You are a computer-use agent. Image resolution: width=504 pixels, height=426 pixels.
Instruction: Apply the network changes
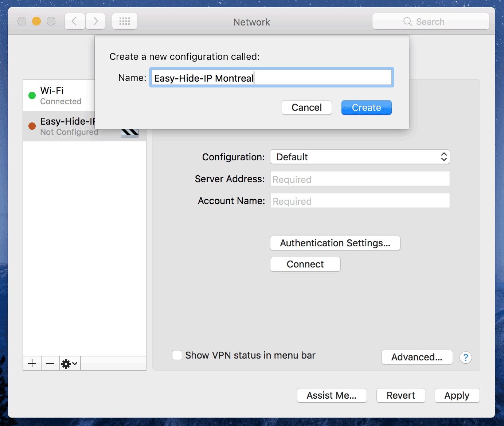[457, 395]
